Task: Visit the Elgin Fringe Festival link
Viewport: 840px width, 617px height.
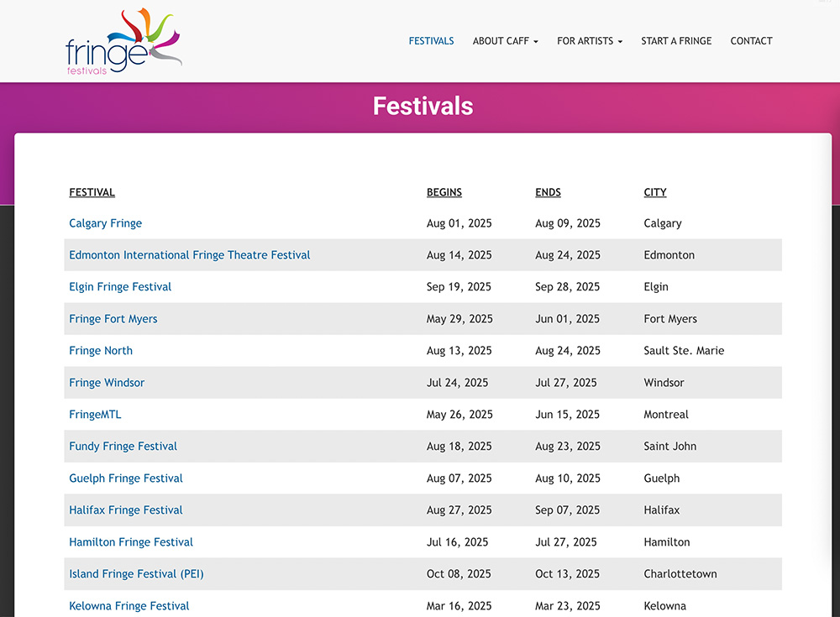Action: pyautogui.click(x=120, y=287)
